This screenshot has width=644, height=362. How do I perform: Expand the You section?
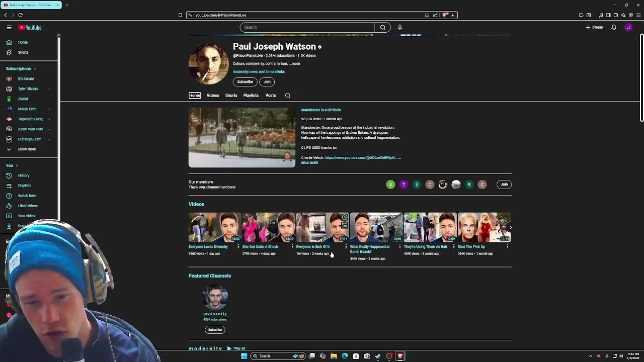pyautogui.click(x=12, y=165)
